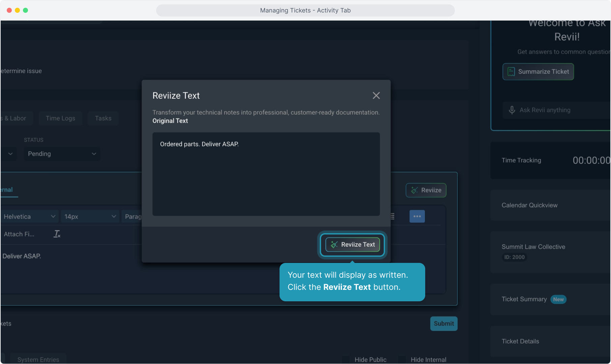Toggle the Hide Internal checkbox
Screen dimensions: 611x364
[402, 360]
